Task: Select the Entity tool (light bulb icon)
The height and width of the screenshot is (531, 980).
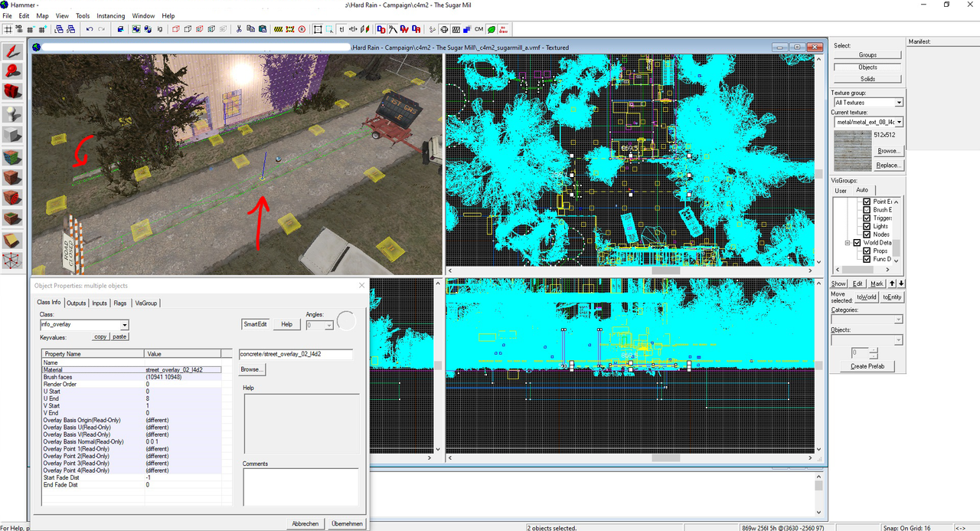Action: [x=12, y=113]
